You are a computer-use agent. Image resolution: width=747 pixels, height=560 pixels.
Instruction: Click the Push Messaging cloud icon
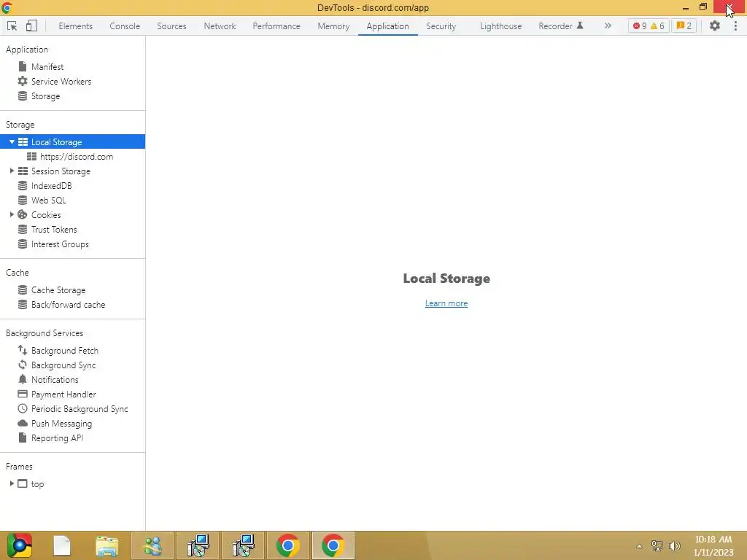coord(23,424)
